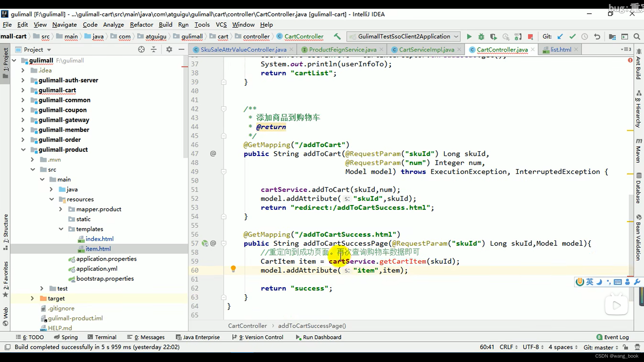Open the Ant Build tool window
The width and height of the screenshot is (644, 362).
[x=639, y=64]
